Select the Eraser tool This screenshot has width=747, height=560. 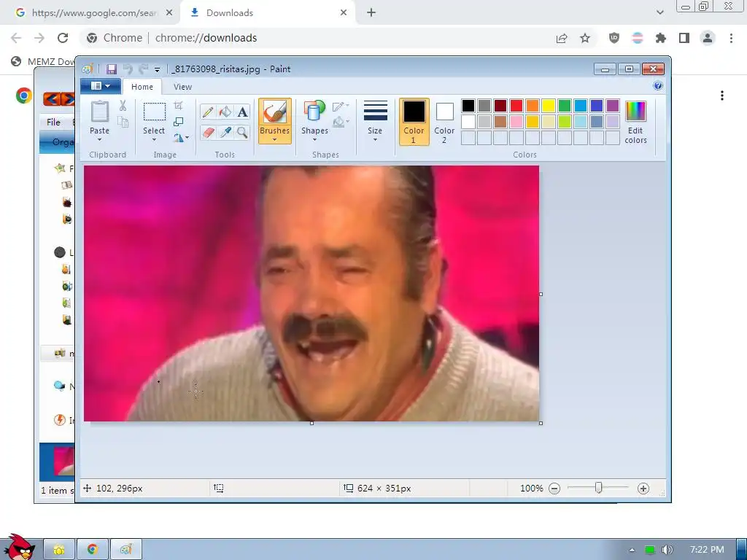click(208, 132)
